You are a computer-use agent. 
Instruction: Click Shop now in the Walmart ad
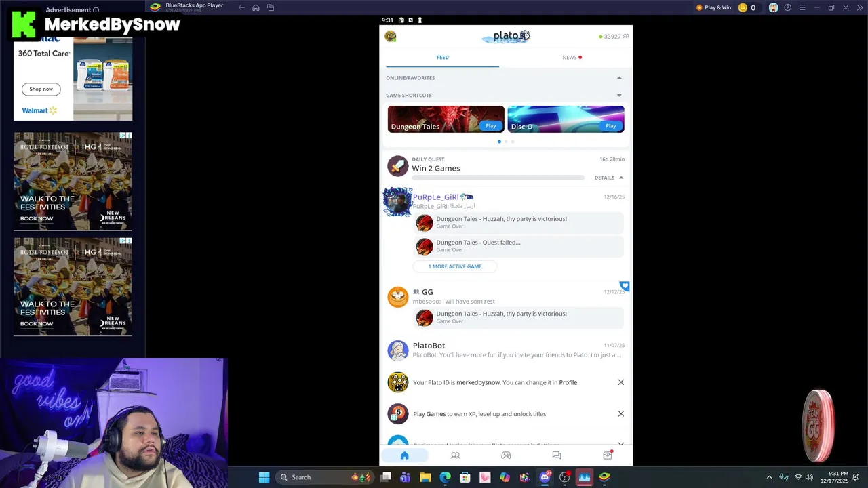click(x=41, y=89)
